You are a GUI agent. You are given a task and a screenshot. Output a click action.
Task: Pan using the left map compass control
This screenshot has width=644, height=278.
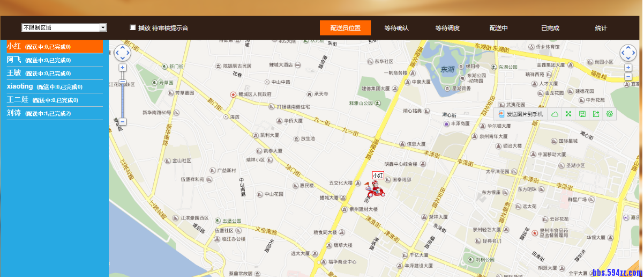[122, 53]
